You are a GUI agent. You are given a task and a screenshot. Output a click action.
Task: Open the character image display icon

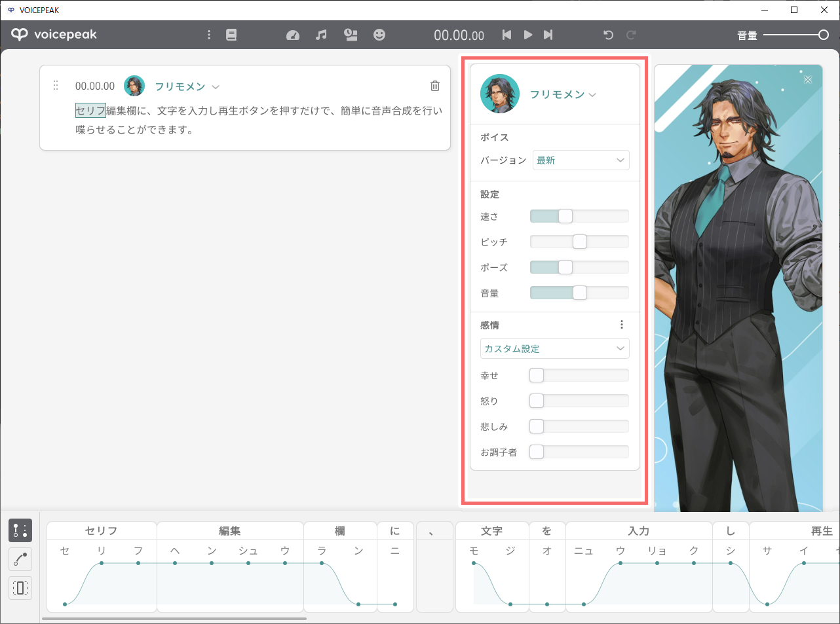(351, 35)
